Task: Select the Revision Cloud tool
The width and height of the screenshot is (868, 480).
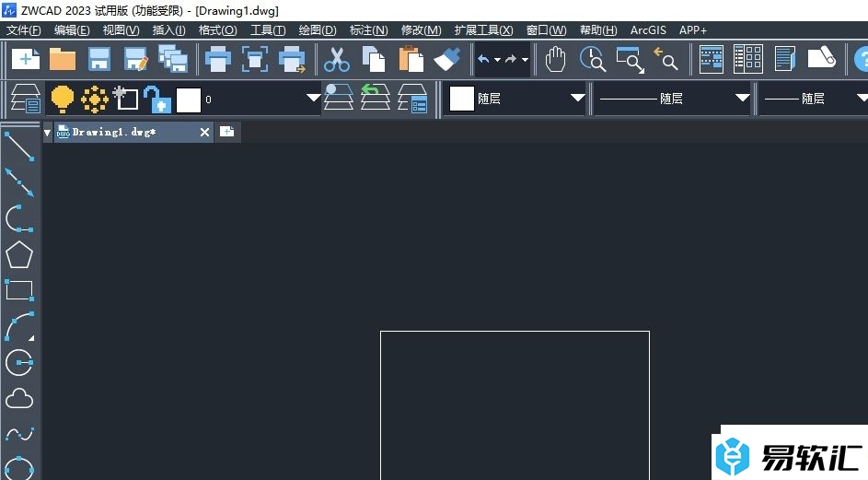Action: tap(19, 399)
